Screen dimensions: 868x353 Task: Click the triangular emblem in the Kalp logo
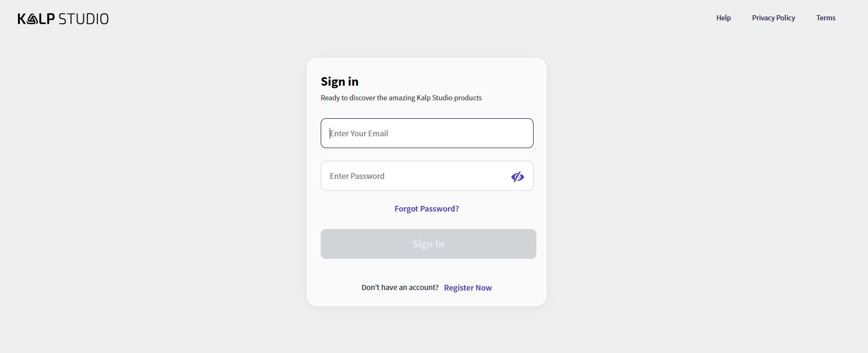32,19
